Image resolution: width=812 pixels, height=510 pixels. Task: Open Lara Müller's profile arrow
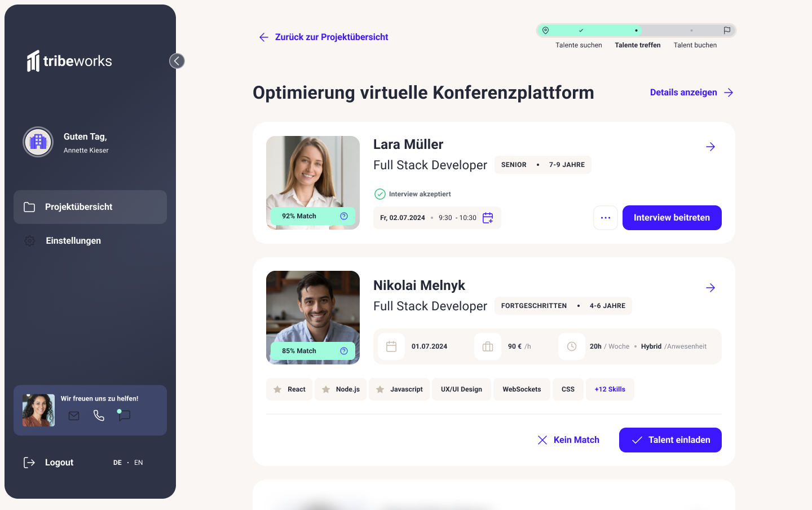point(710,147)
